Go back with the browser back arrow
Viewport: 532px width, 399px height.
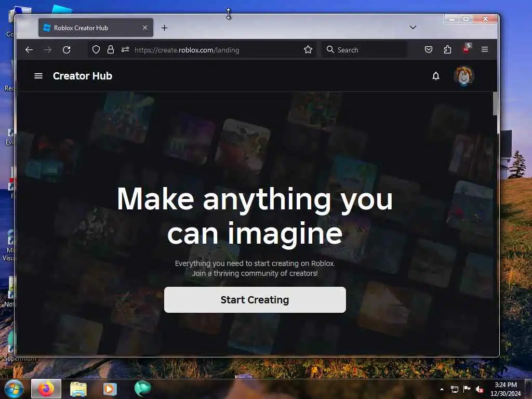(29, 50)
